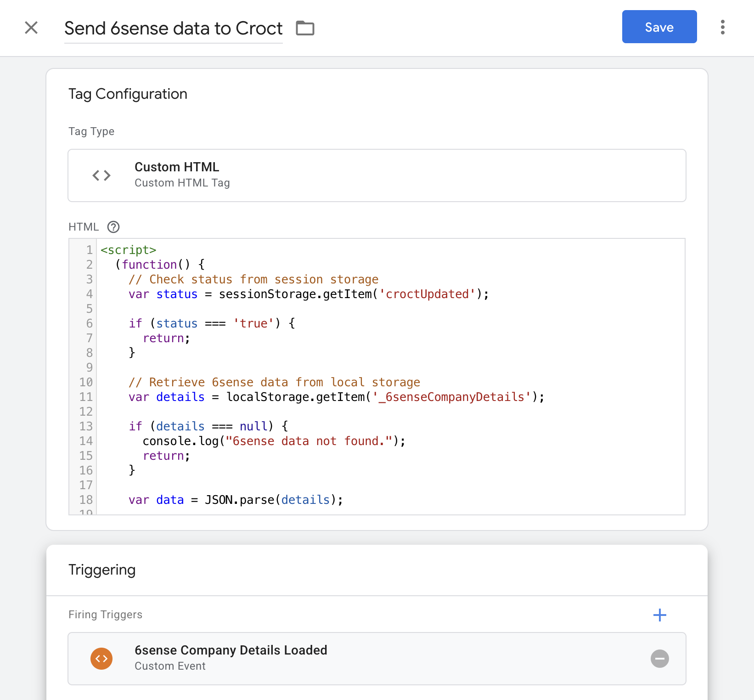This screenshot has width=754, height=700.
Task: Remove the 6sense Company Details Loaded trigger
Action: point(660,659)
